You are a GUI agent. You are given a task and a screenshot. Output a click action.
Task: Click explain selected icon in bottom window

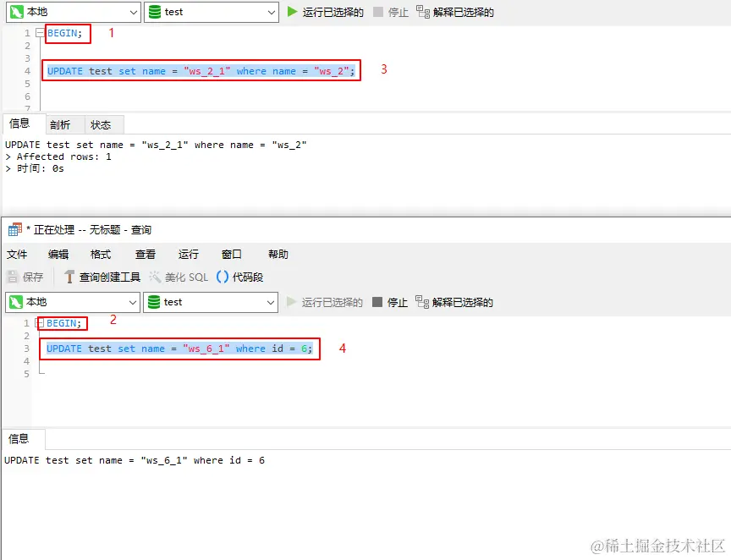pos(422,302)
